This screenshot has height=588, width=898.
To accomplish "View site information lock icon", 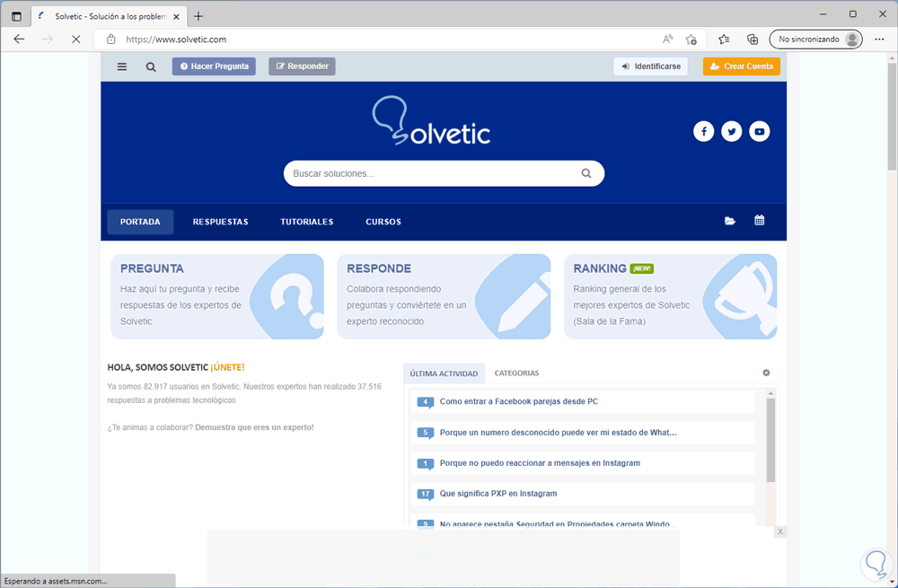I will pos(111,39).
